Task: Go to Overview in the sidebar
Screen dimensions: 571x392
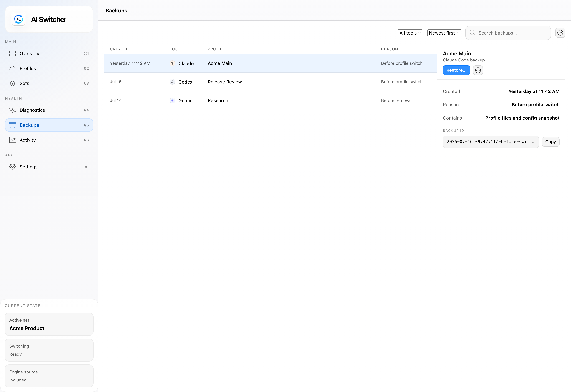Action: point(49,54)
